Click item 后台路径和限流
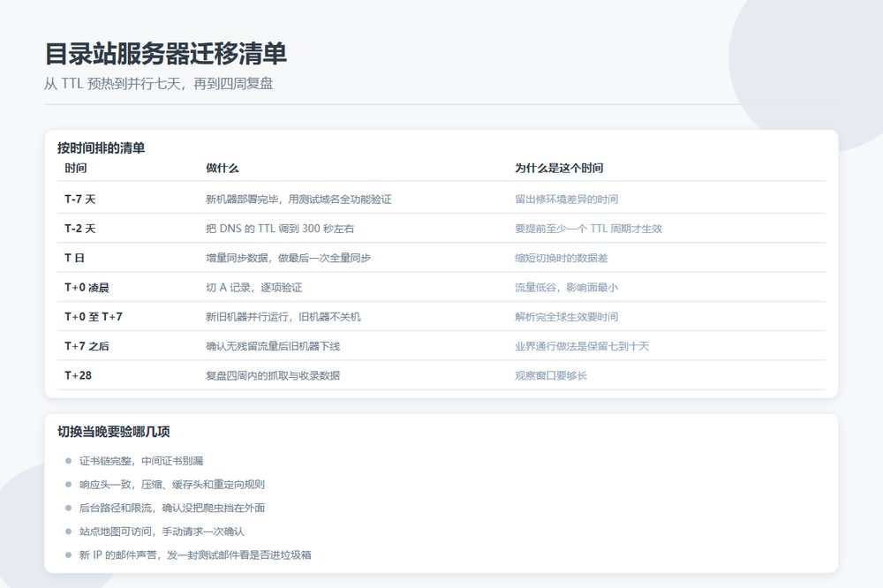 116,508
